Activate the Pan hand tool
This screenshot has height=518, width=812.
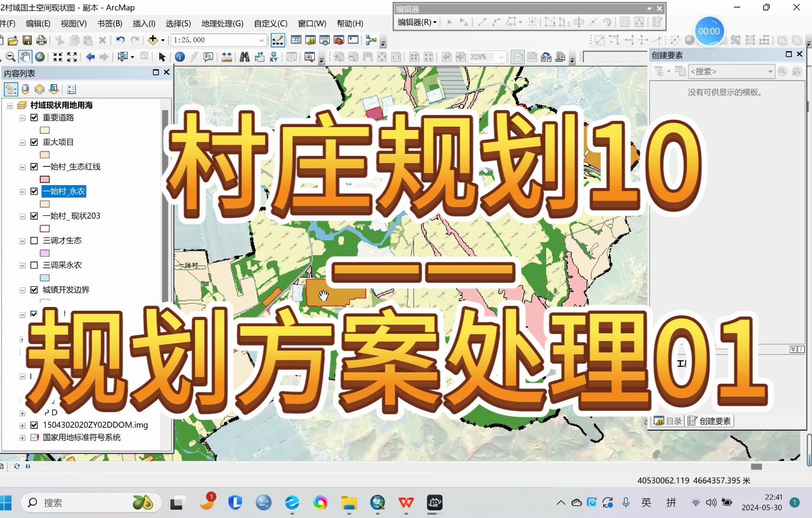pyautogui.click(x=25, y=57)
